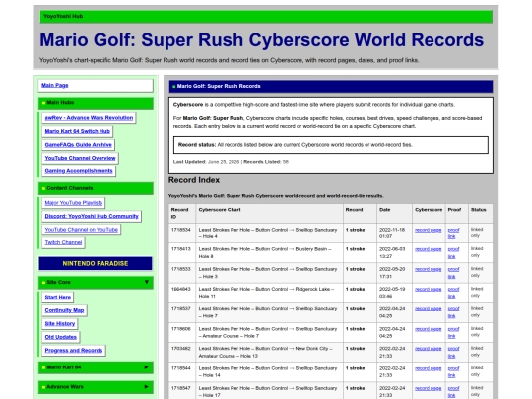This screenshot has height=399, width=532.
Task: Go to Mario Kart 64 Switch Hub
Action: [x=78, y=131]
